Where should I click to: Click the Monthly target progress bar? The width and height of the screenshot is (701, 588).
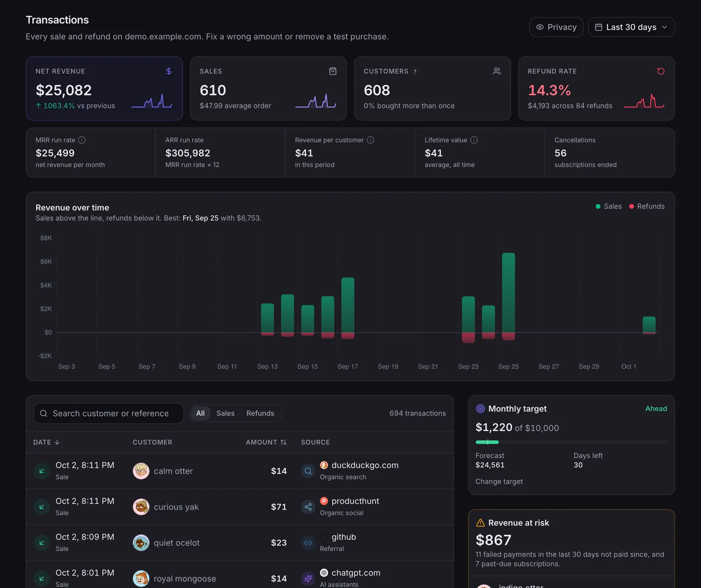(x=571, y=442)
